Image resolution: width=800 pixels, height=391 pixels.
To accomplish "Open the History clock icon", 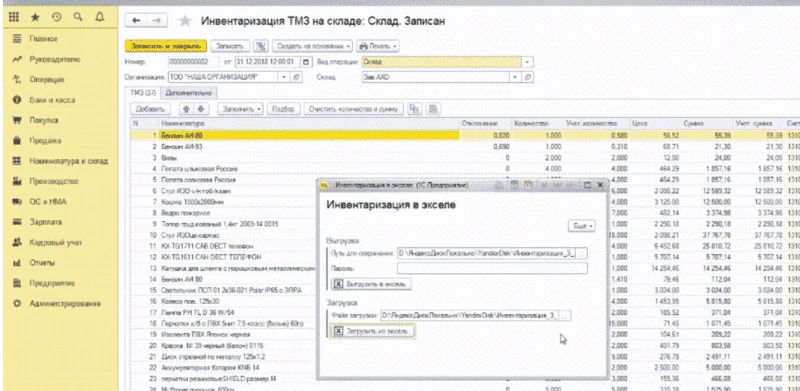I will point(57,17).
